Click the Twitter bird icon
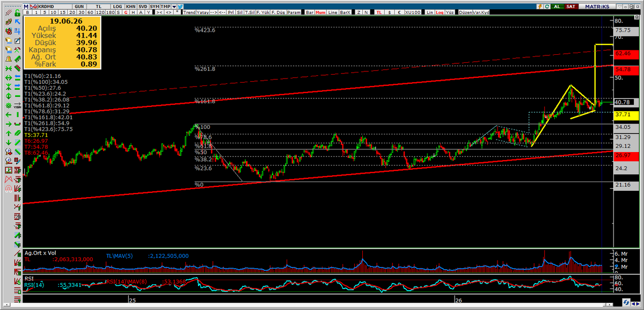The height and width of the screenshot is (310, 644). coord(180,6)
